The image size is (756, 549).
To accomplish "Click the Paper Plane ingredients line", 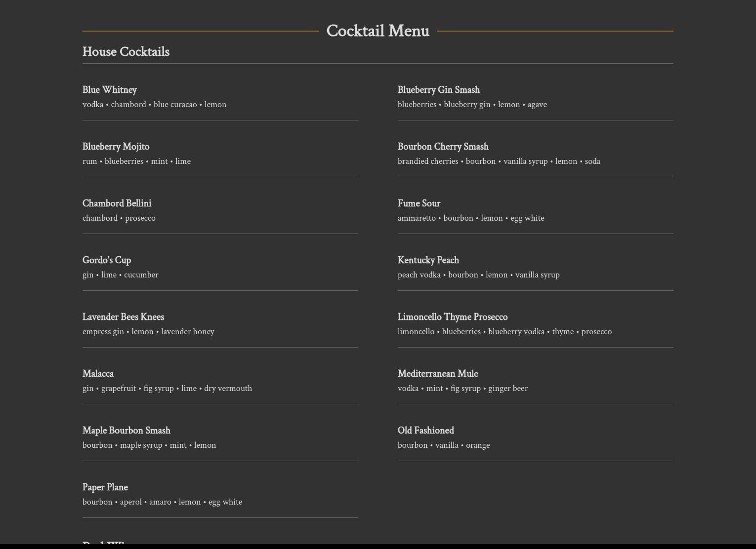I will (163, 502).
